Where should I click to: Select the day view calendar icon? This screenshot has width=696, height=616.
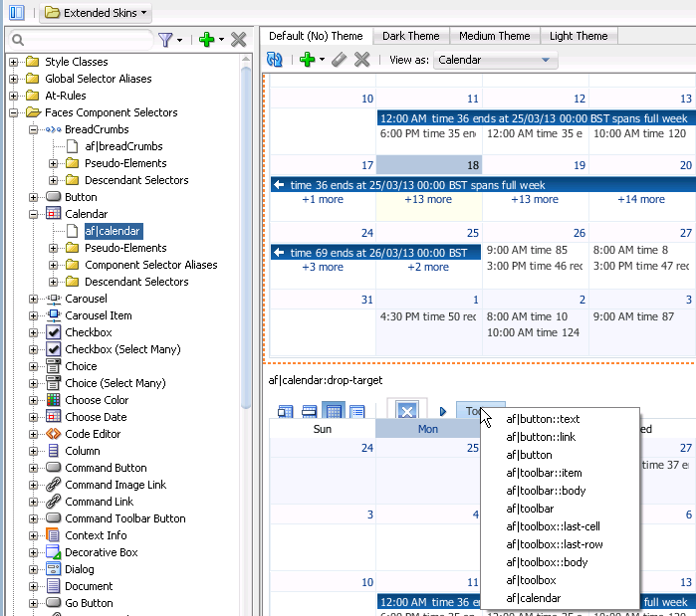(x=286, y=412)
